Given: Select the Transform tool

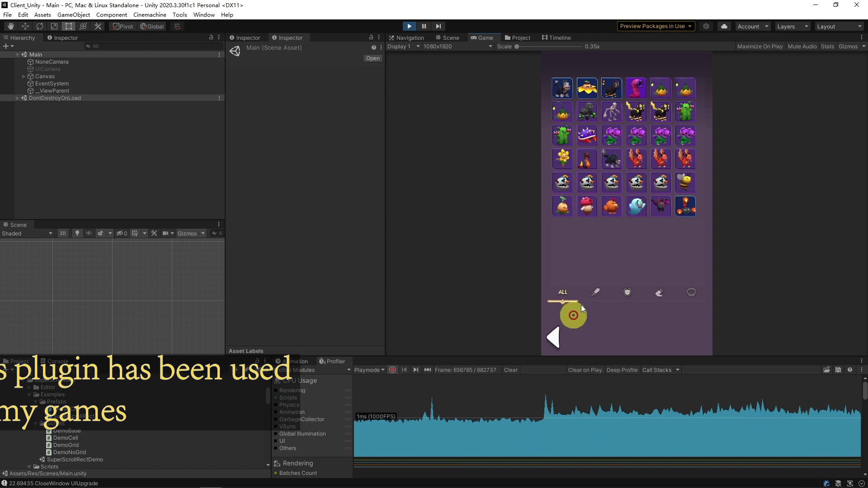Looking at the screenshot, I should 83,26.
